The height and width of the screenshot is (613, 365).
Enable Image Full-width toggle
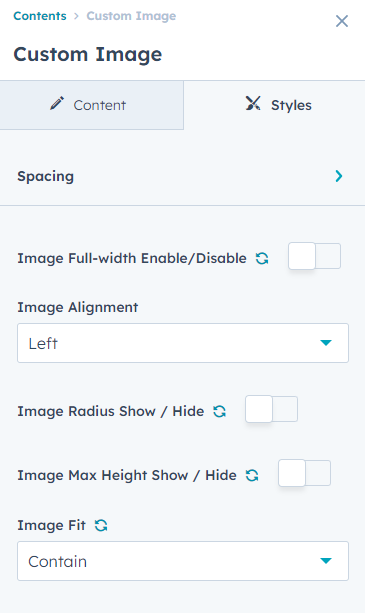click(x=315, y=256)
